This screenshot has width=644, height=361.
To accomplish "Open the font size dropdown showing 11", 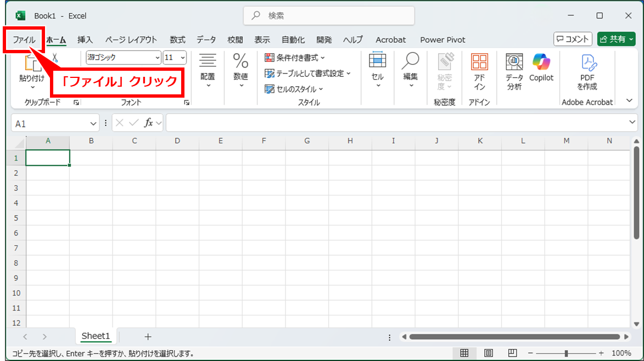I will 182,57.
